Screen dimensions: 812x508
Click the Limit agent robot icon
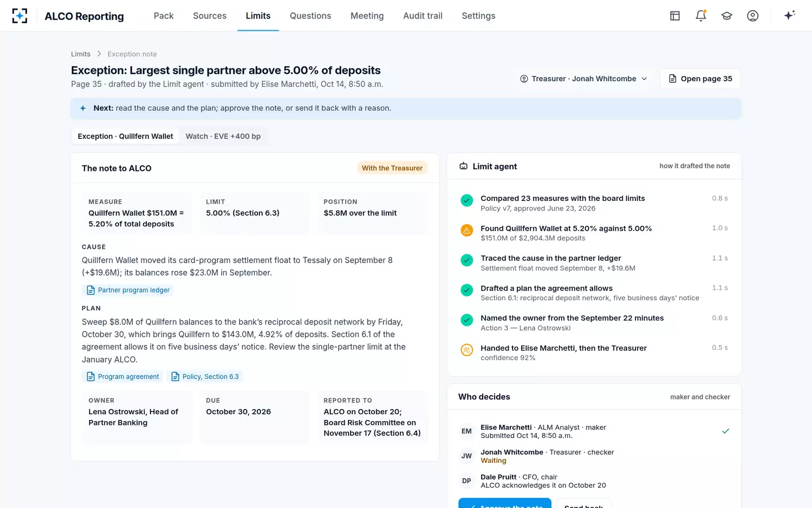[x=464, y=166]
